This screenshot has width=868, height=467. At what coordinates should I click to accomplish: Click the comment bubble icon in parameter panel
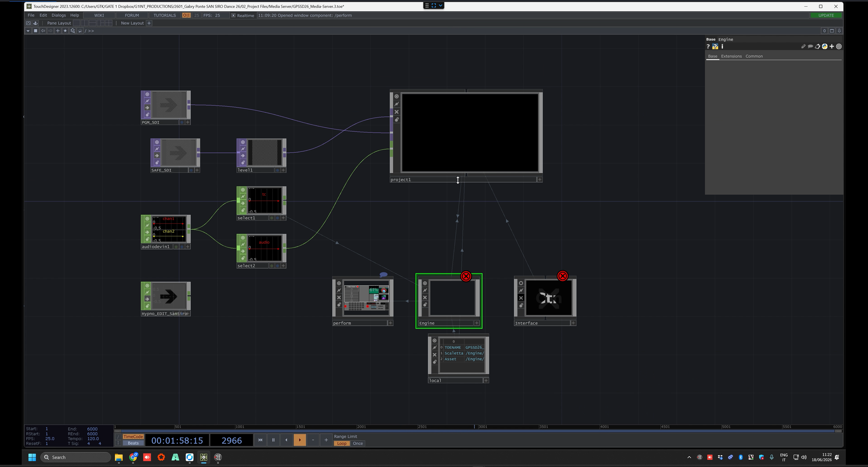tap(810, 46)
